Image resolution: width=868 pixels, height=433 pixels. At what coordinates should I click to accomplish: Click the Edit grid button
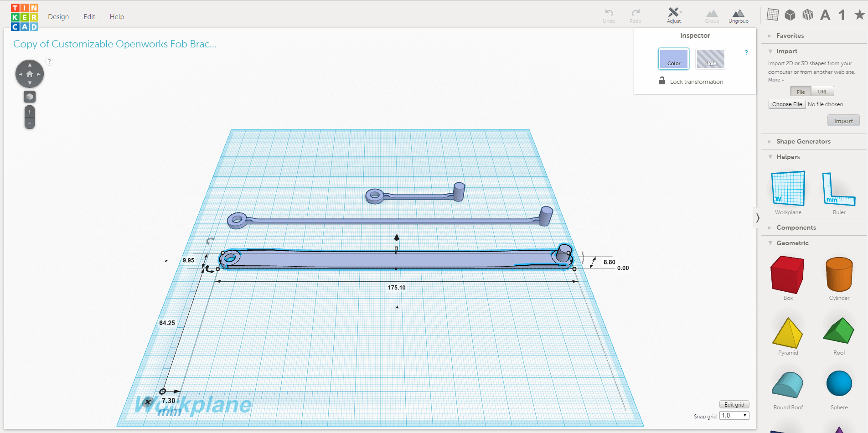[734, 404]
